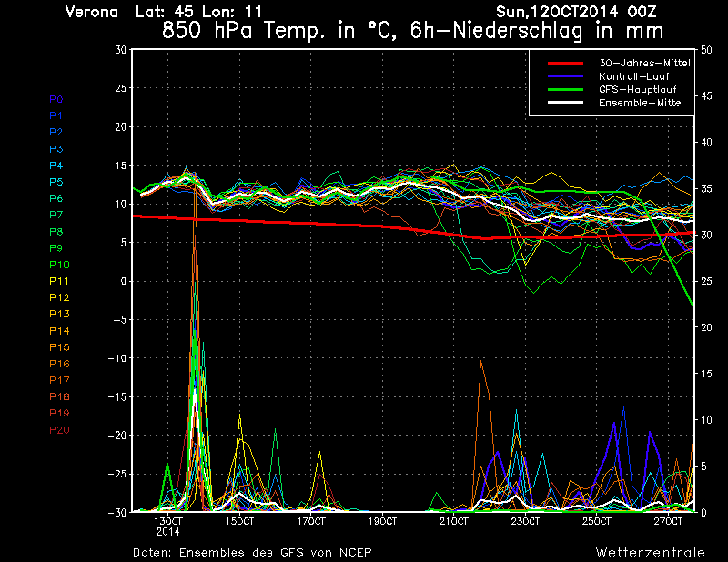Click the blue Kontroll-Lauf legend line
The width and height of the screenshot is (728, 562).
point(564,76)
